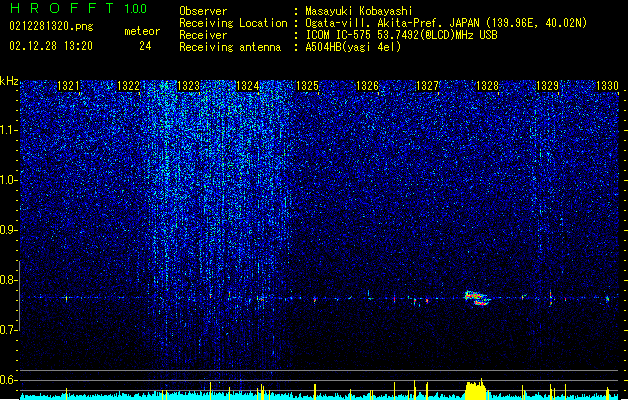Click time marker 1325
This screenshot has height=400, width=629.
[307, 86]
